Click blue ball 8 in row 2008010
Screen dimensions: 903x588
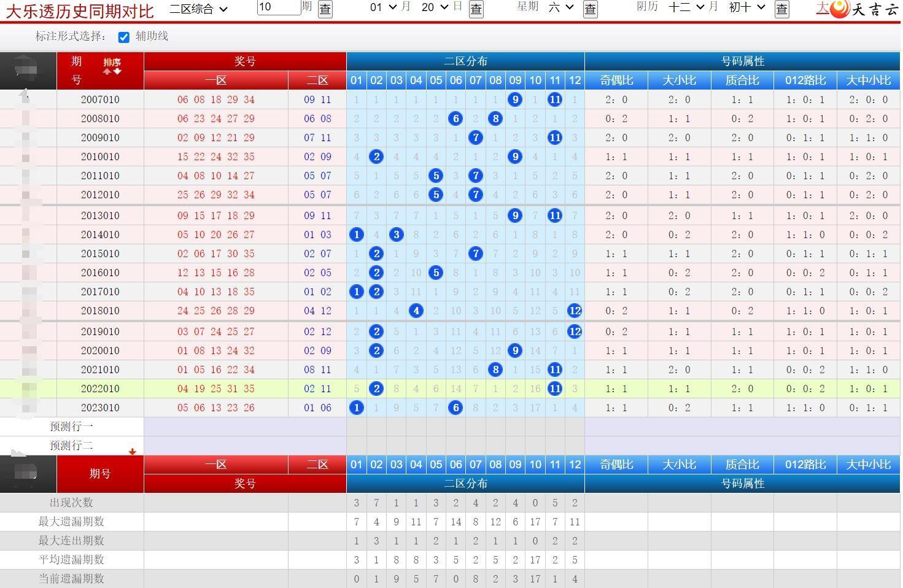tap(495, 118)
